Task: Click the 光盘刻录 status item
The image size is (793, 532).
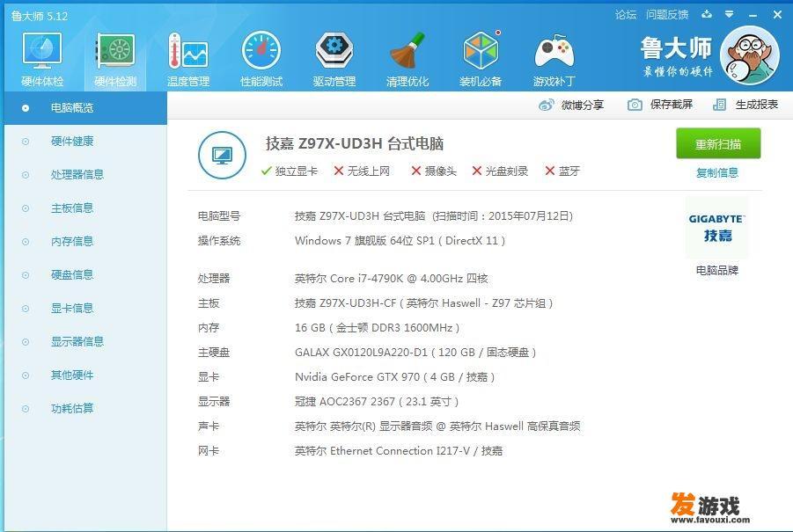Action: (x=500, y=171)
